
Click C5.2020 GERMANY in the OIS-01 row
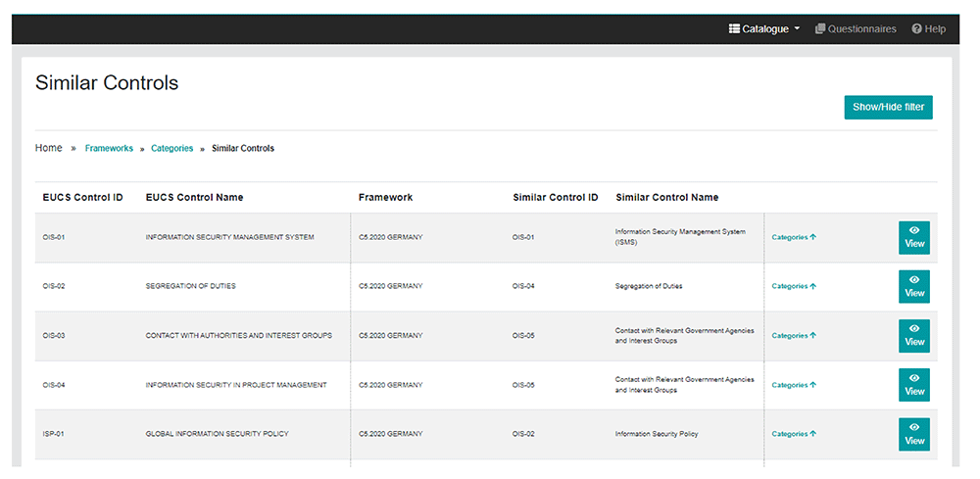click(391, 237)
